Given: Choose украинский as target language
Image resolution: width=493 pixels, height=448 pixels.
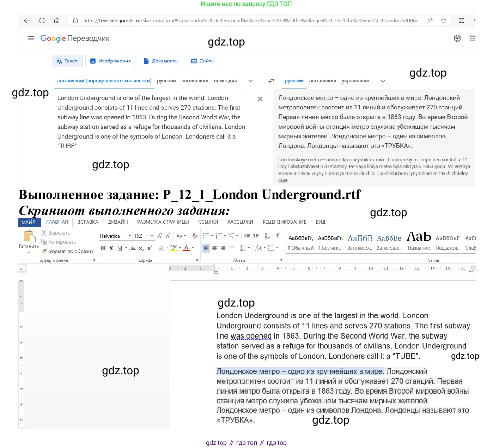Looking at the screenshot, I should (x=355, y=81).
